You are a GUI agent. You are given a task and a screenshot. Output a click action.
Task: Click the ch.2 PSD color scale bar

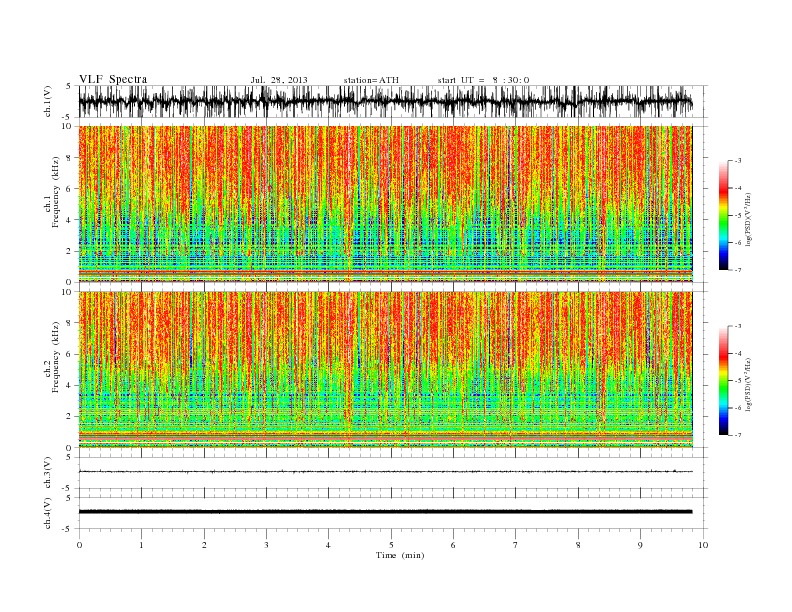(723, 380)
